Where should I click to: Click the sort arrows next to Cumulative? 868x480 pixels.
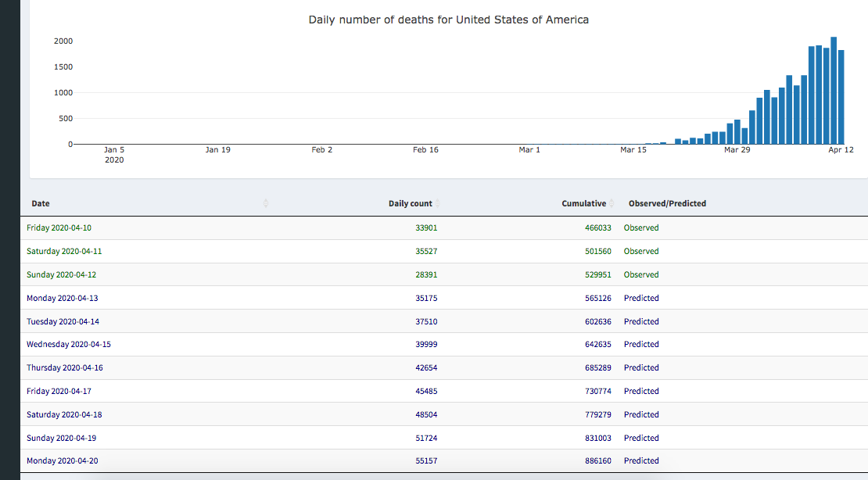pyautogui.click(x=612, y=203)
